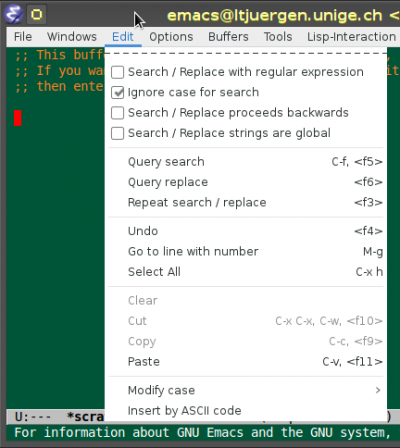Choose Select All menu entry

246,272
